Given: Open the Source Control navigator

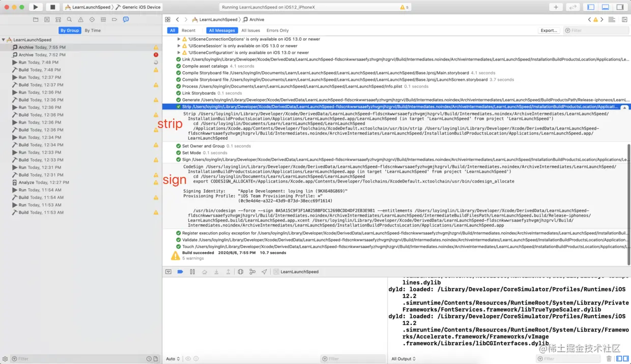Looking at the screenshot, I should tap(47, 19).
